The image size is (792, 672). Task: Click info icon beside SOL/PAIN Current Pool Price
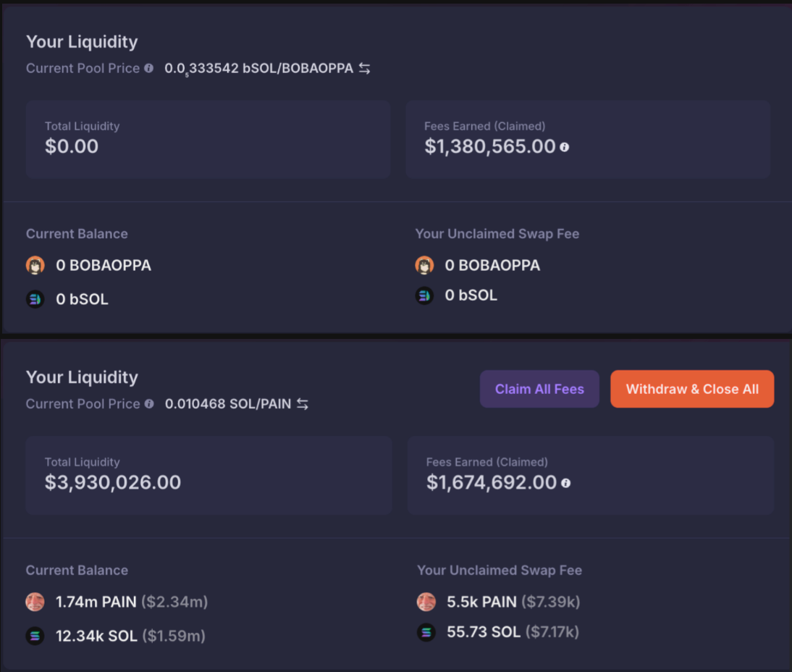148,404
